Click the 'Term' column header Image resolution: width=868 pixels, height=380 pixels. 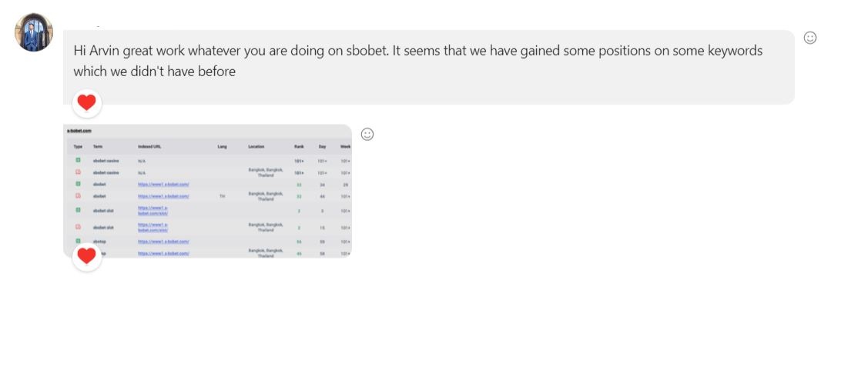point(98,146)
